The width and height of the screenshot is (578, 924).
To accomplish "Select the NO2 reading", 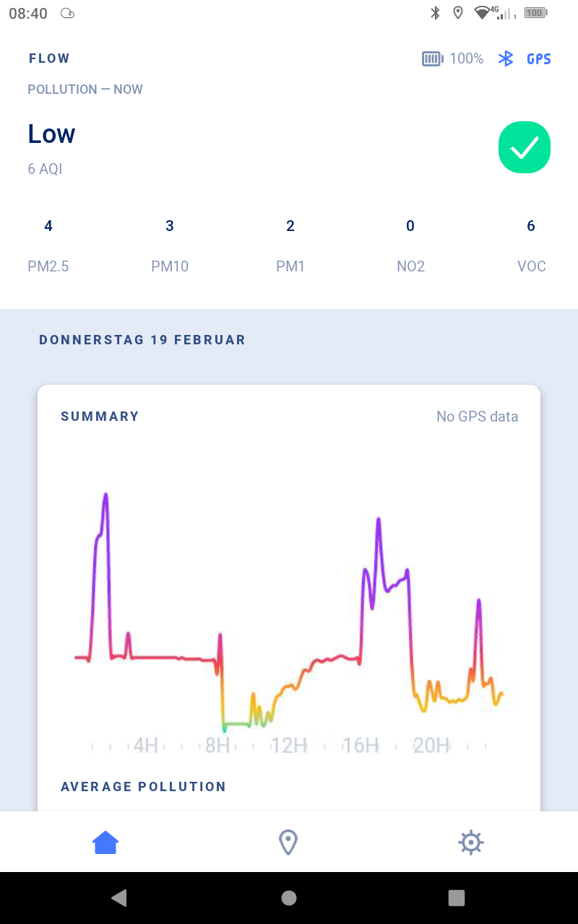I will point(410,246).
